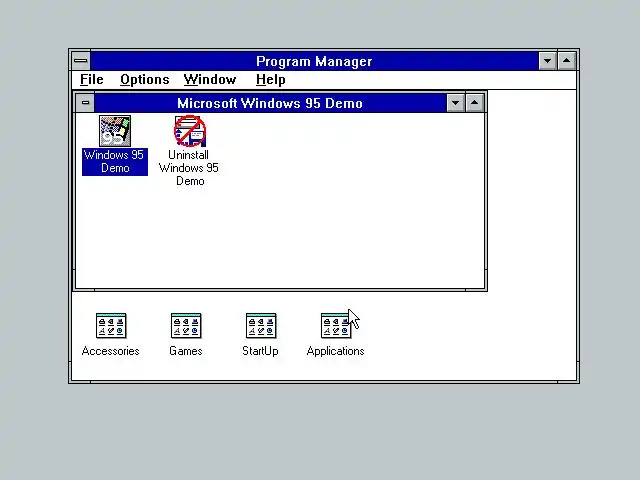Open the File menu
Screen dimensions: 640x480
91,80
